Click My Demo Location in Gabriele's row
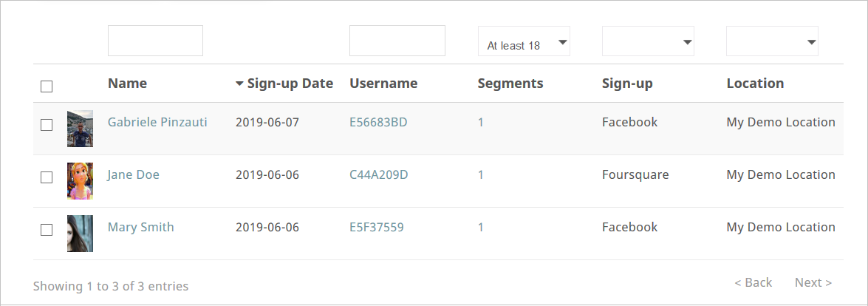 point(781,122)
